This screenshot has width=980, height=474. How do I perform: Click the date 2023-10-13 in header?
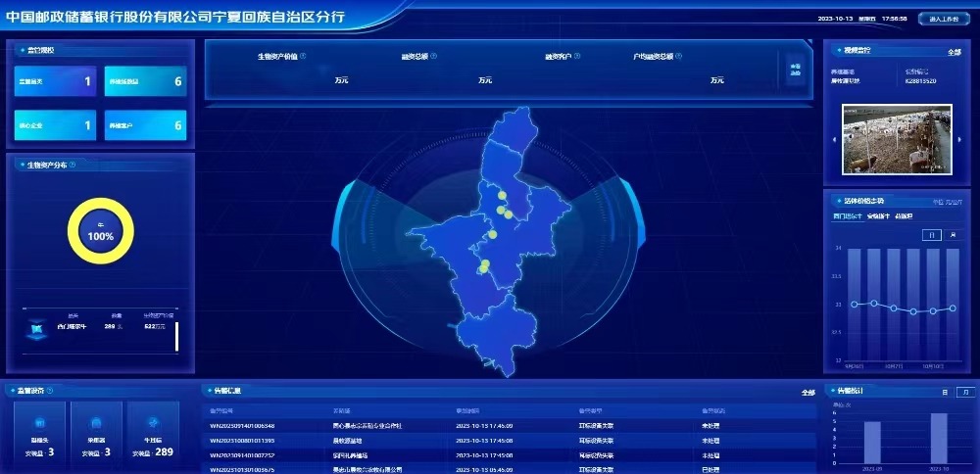(x=835, y=19)
